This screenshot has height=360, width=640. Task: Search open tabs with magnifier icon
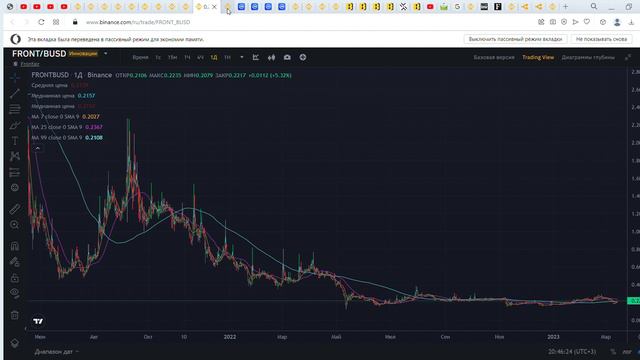(x=594, y=7)
